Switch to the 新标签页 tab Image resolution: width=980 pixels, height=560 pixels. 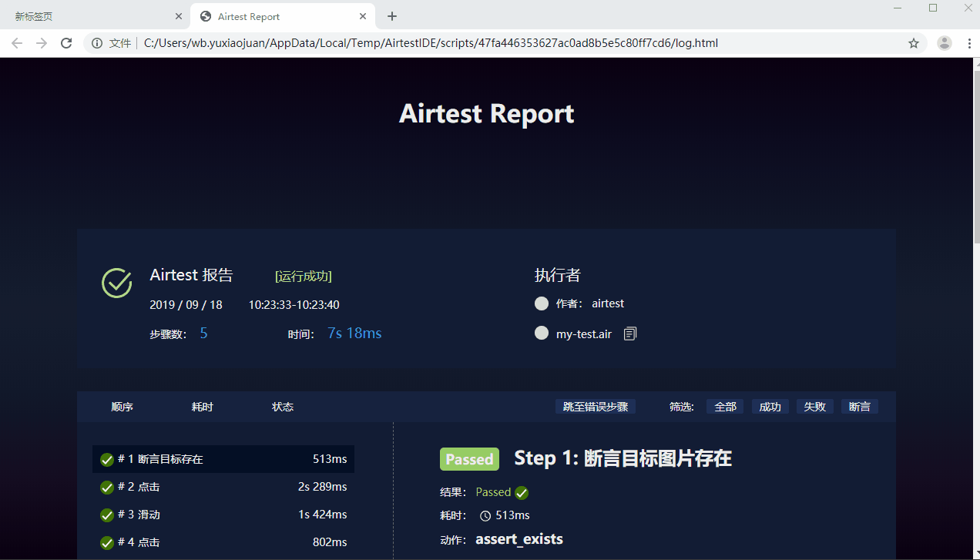(x=96, y=16)
